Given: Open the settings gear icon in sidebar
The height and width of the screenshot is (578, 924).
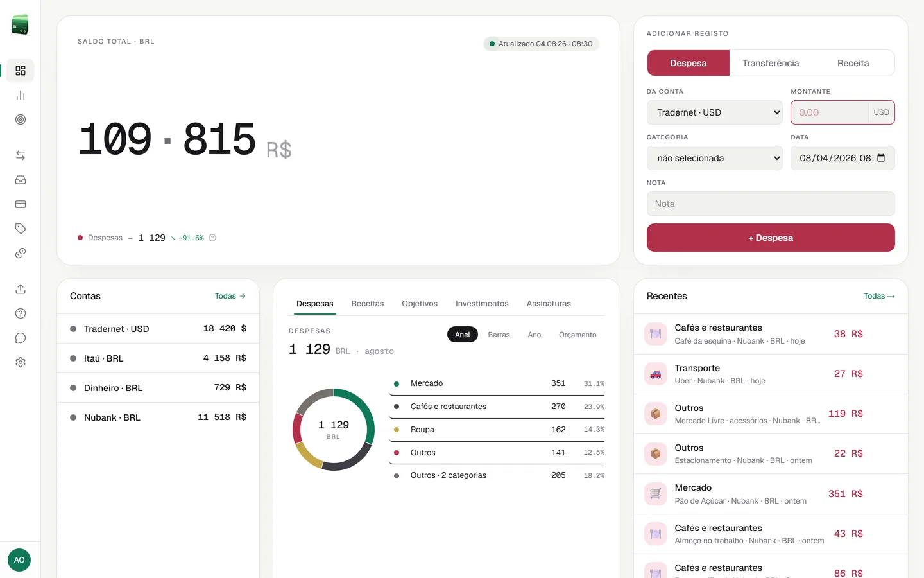Looking at the screenshot, I should point(21,362).
